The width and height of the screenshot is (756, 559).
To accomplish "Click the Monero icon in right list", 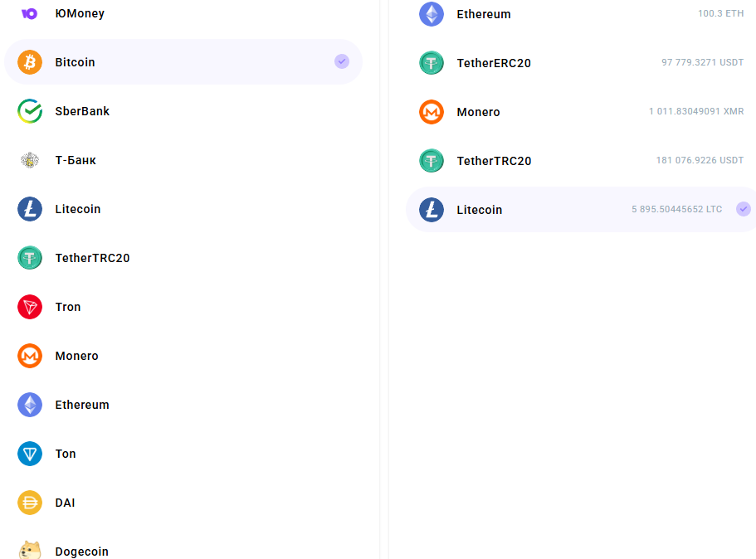I will [x=432, y=112].
